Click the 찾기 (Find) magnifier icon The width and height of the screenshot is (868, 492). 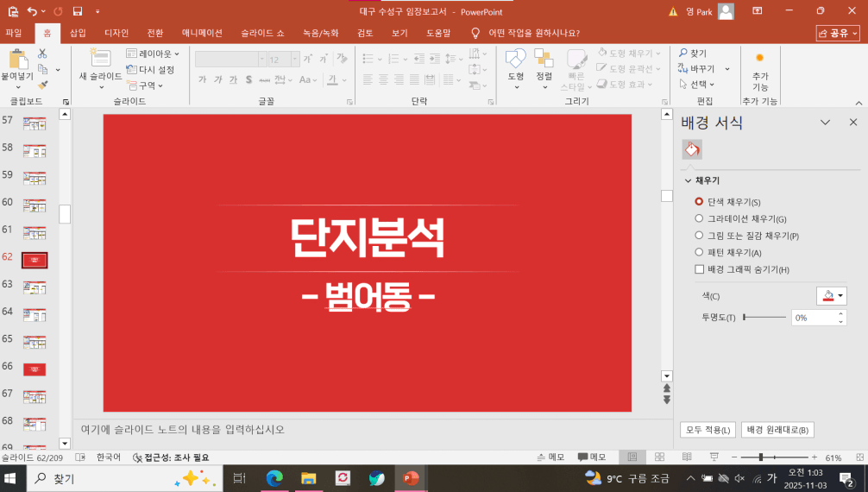tap(683, 54)
